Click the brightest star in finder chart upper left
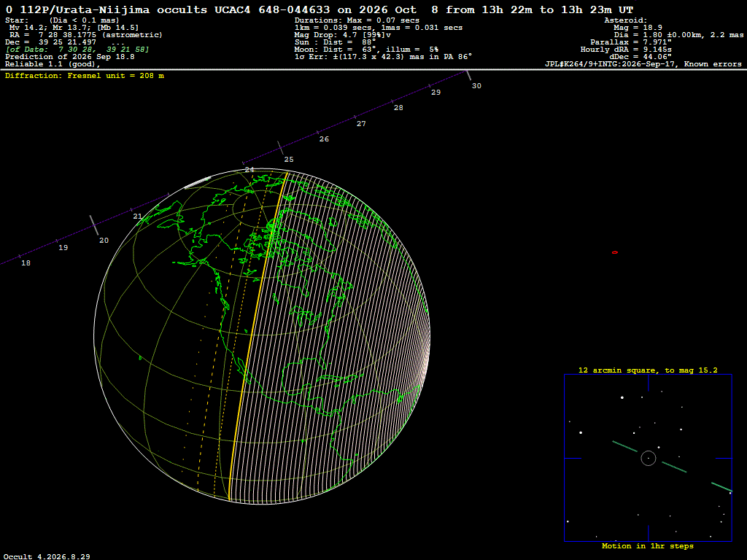Screen dimensions: 747x560 click(622, 397)
